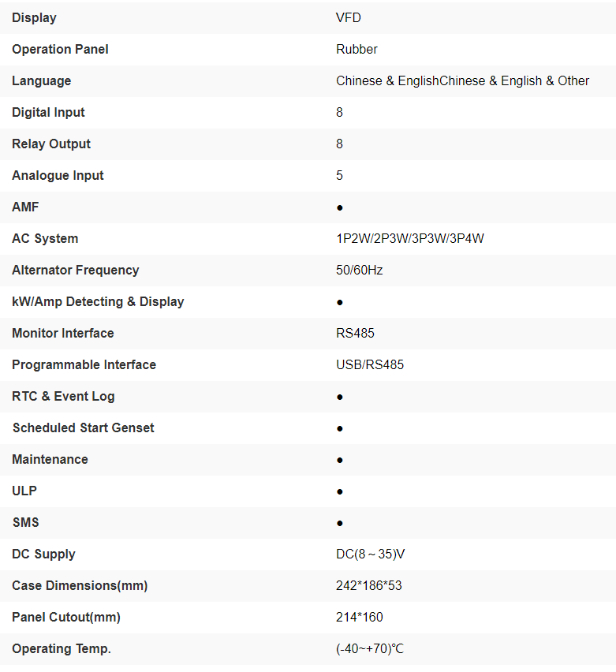
Task: Click the DC(8~35)V supply value
Action: [370, 554]
